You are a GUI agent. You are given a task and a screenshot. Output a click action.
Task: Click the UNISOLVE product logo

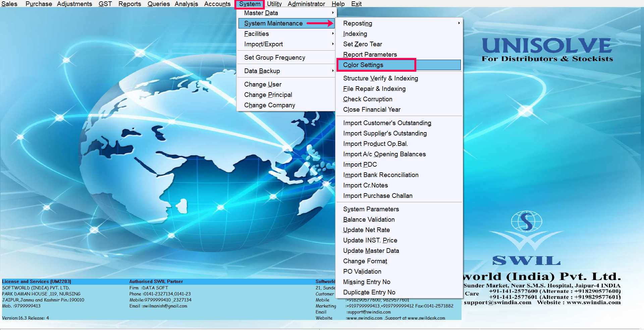tap(547, 46)
